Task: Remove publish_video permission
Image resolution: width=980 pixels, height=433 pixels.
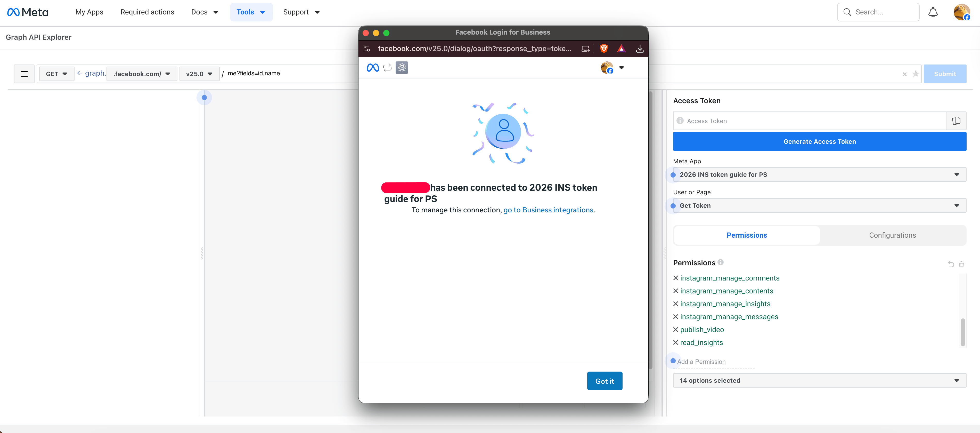Action: pos(676,330)
